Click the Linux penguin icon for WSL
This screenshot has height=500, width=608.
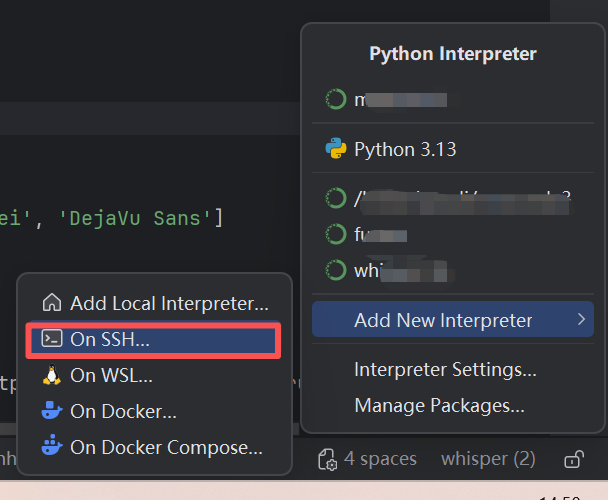(x=52, y=375)
